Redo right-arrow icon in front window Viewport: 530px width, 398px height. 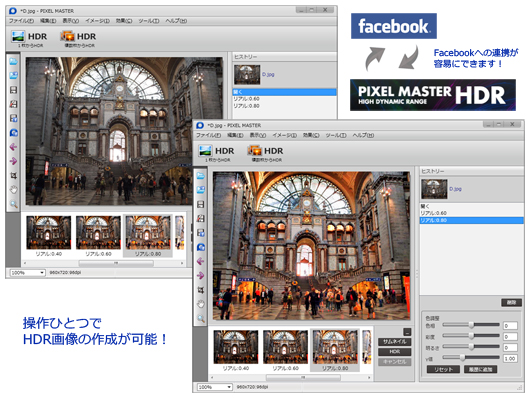pyautogui.click(x=201, y=275)
